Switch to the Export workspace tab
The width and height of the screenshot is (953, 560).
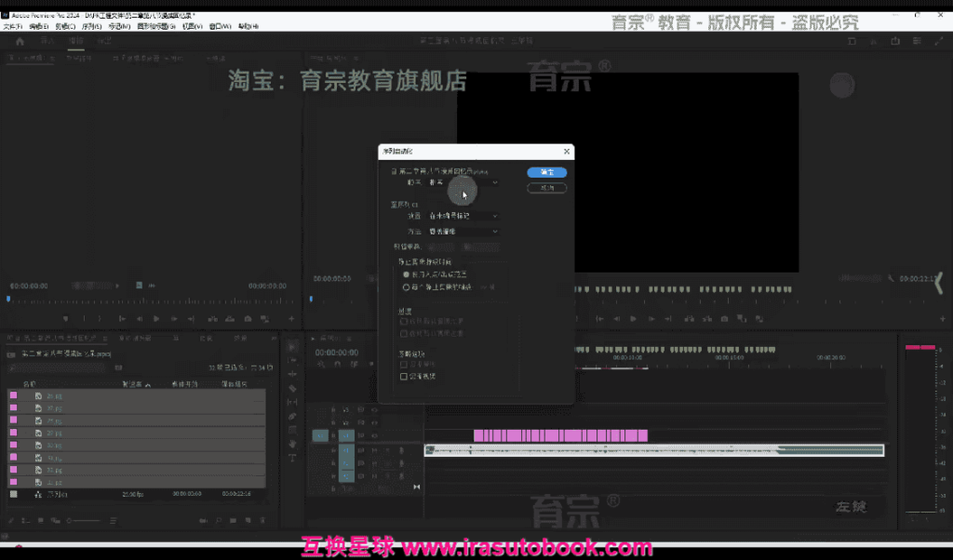[104, 41]
